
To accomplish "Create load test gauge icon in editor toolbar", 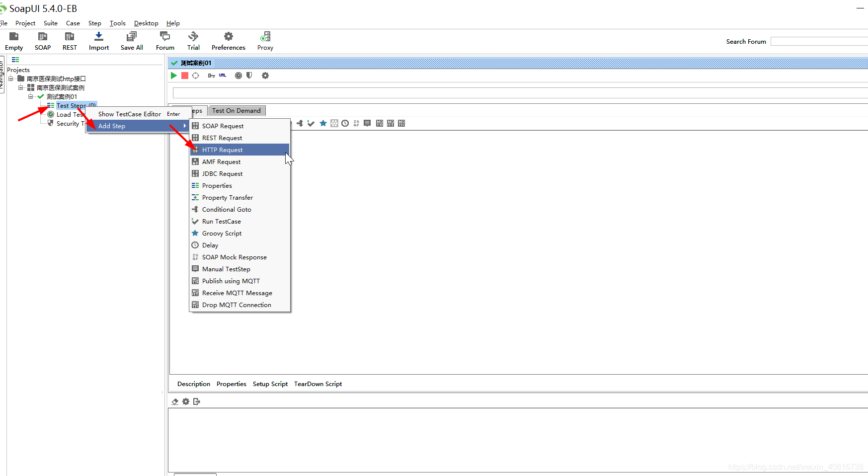I will 238,76.
